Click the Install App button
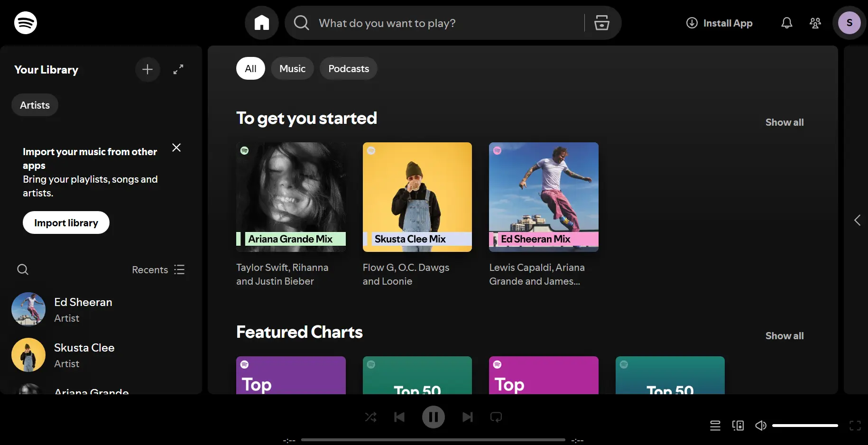This screenshot has width=868, height=445. 719,23
